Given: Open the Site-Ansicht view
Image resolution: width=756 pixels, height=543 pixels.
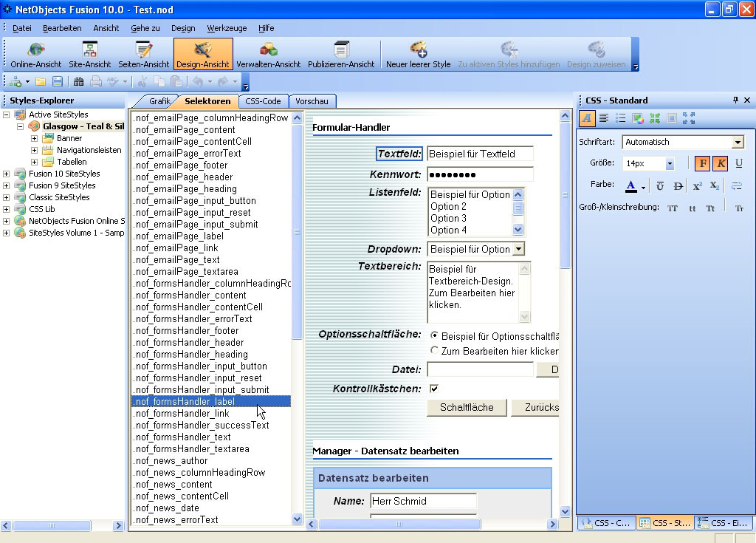Looking at the screenshot, I should pos(90,55).
